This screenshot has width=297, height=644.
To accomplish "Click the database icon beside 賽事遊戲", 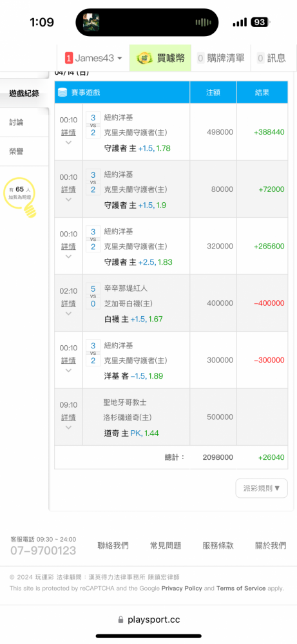I will (x=62, y=92).
